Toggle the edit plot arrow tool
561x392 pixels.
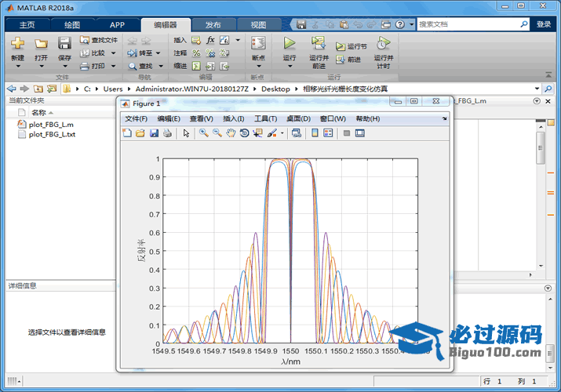(186, 133)
